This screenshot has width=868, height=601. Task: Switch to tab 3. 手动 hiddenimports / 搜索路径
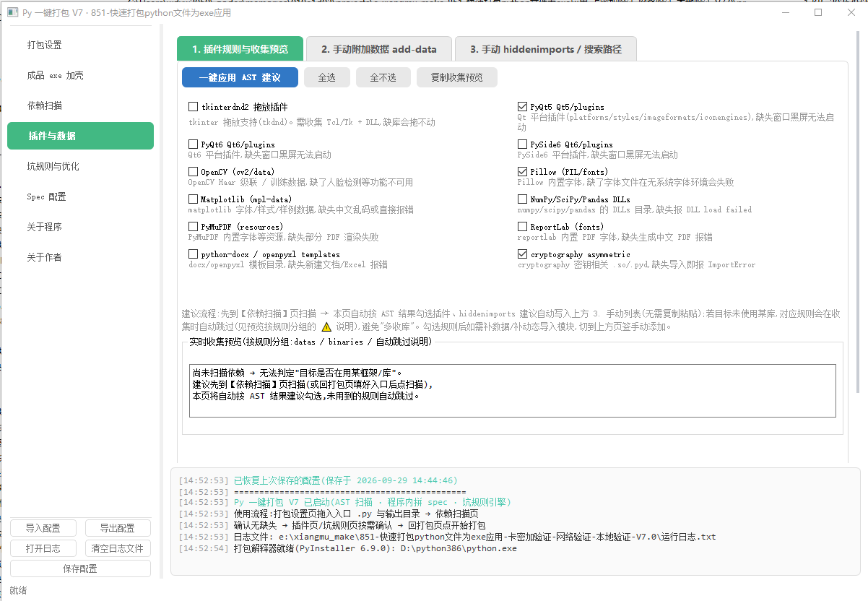pos(546,49)
